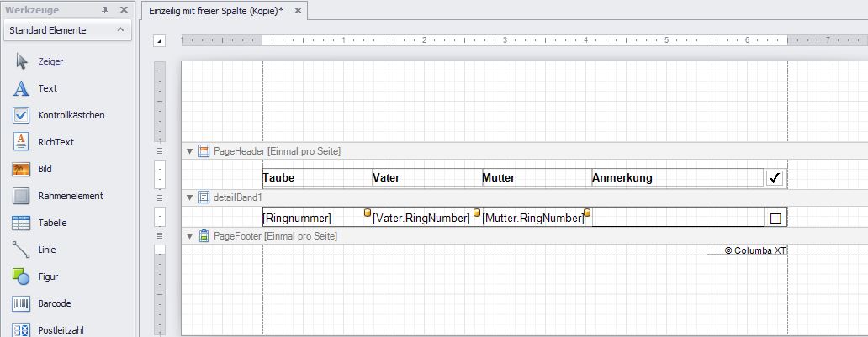Choose the Tabelle table tool
This screenshot has height=337, width=868.
pyautogui.click(x=22, y=223)
